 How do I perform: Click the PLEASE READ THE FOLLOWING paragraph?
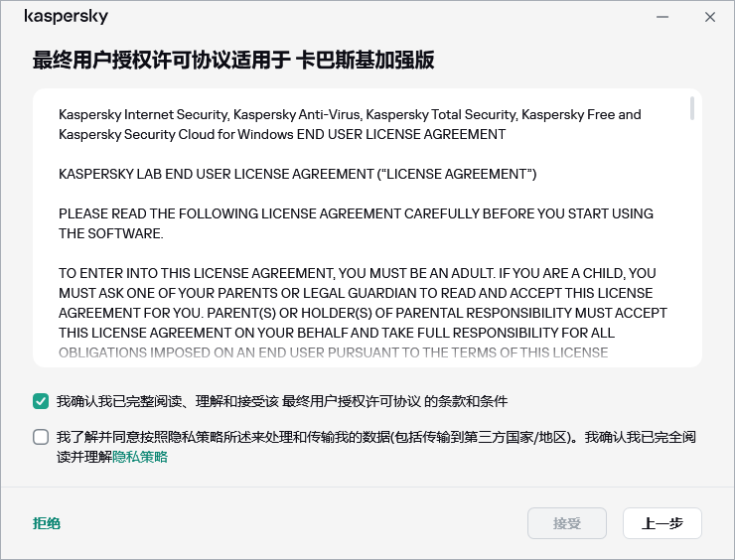coord(355,223)
